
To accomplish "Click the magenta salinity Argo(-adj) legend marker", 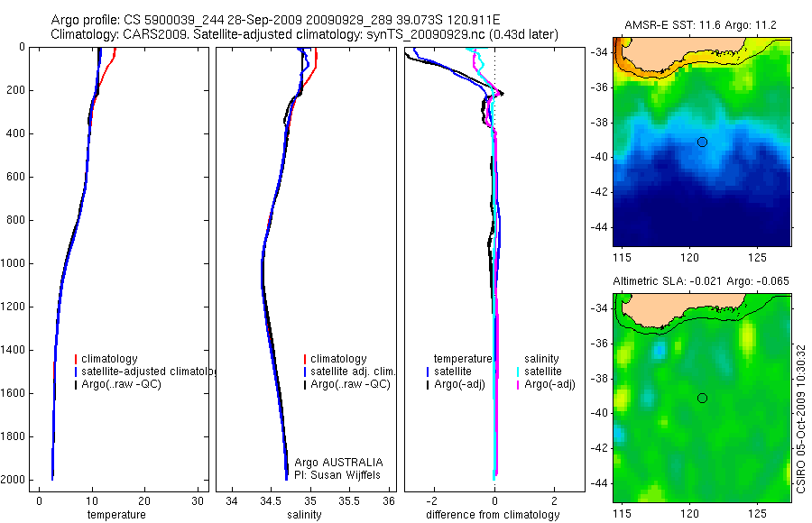I will tap(518, 385).
